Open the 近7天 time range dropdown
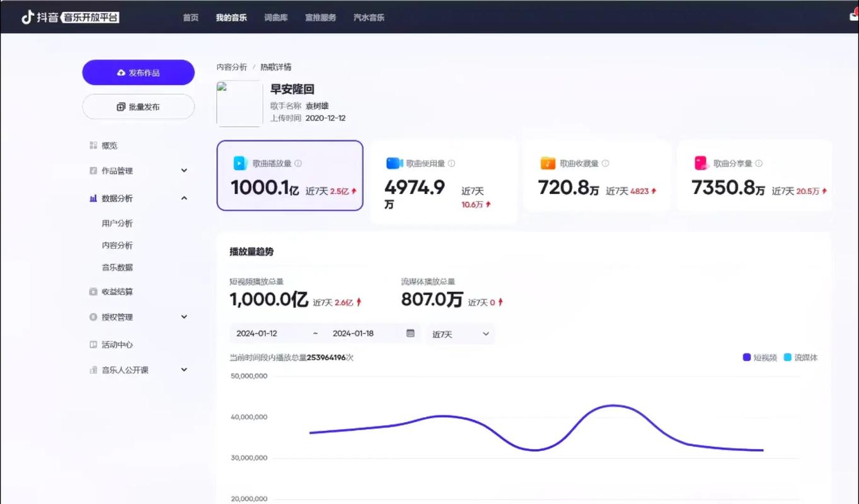Image resolution: width=859 pixels, height=504 pixels. pos(460,333)
